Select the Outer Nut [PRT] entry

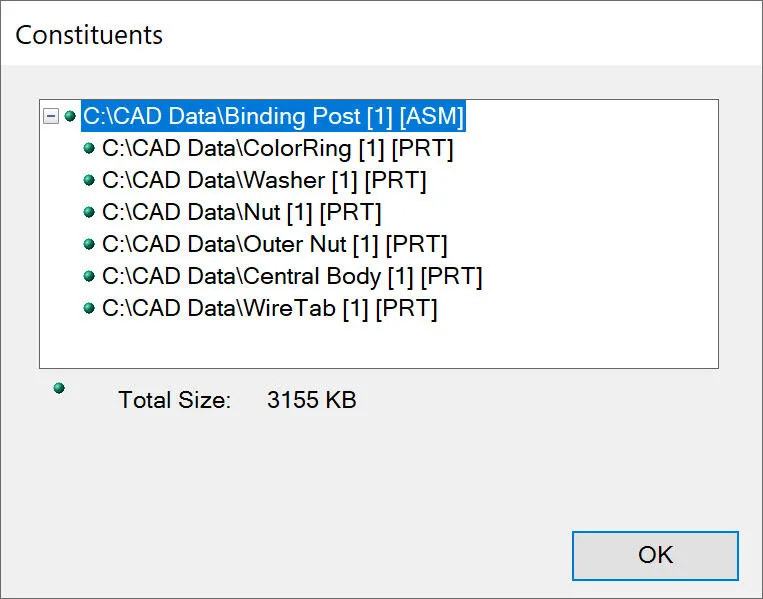[274, 244]
